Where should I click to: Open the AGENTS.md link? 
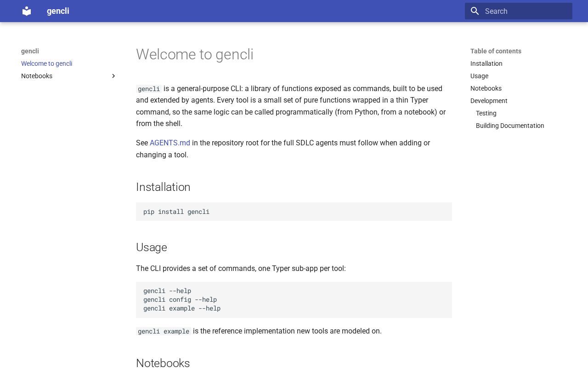(x=170, y=143)
